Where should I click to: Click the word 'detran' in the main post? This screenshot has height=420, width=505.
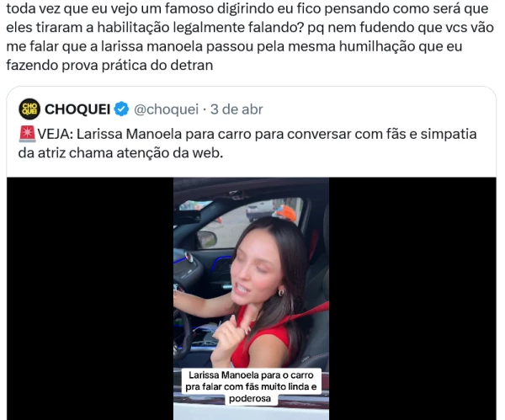(192, 66)
